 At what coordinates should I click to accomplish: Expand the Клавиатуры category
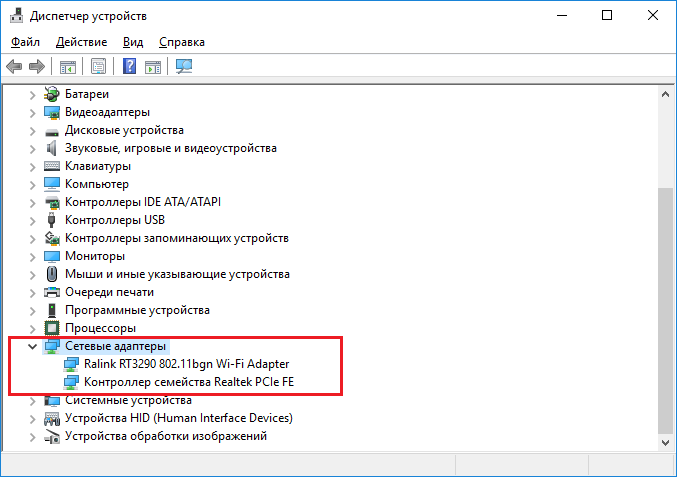pyautogui.click(x=32, y=167)
